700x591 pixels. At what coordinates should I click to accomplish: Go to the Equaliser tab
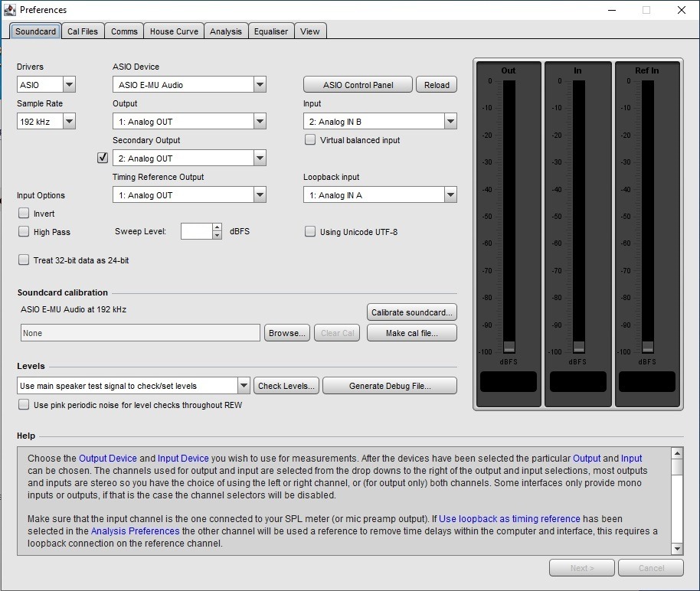[271, 31]
